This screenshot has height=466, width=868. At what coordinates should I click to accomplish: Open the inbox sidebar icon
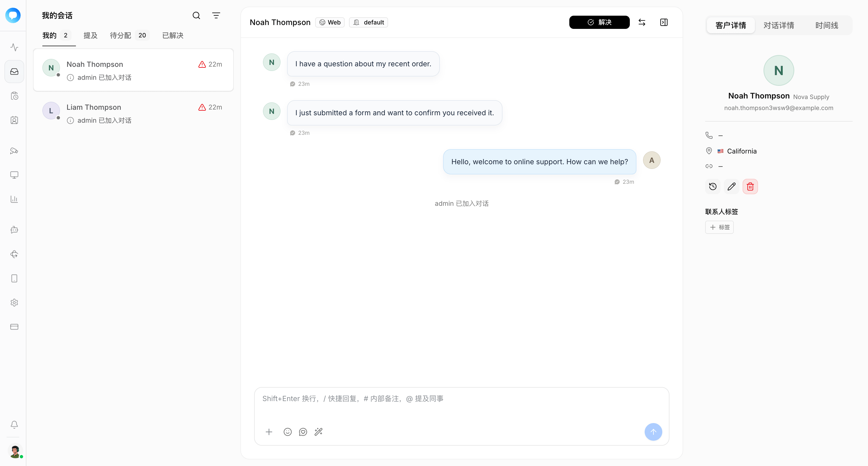tap(14, 72)
